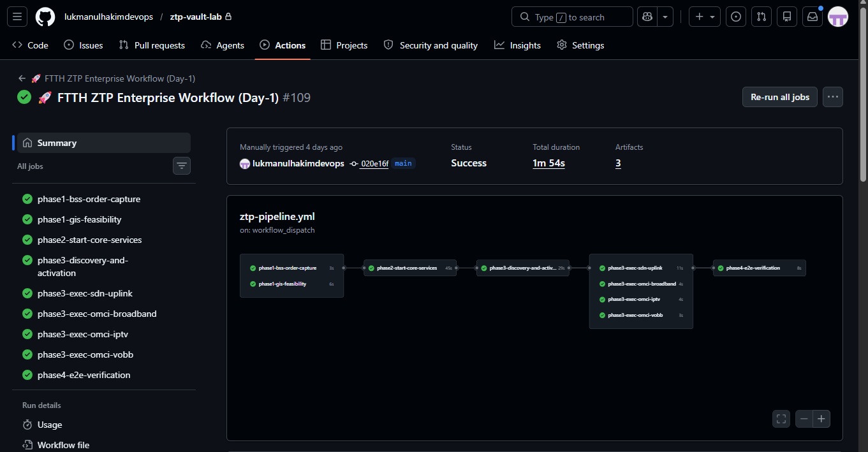Open repositories icon in header
This screenshot has height=452, width=868.
coord(787,17)
